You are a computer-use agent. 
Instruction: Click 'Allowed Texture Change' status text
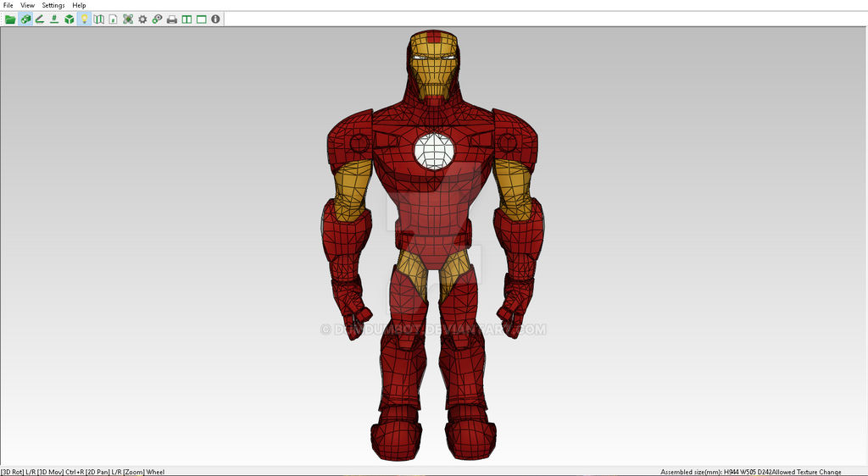point(807,472)
